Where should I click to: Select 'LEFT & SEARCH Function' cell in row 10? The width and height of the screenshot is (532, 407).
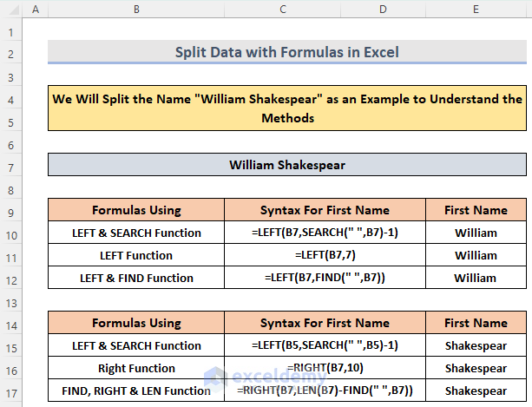136,233
